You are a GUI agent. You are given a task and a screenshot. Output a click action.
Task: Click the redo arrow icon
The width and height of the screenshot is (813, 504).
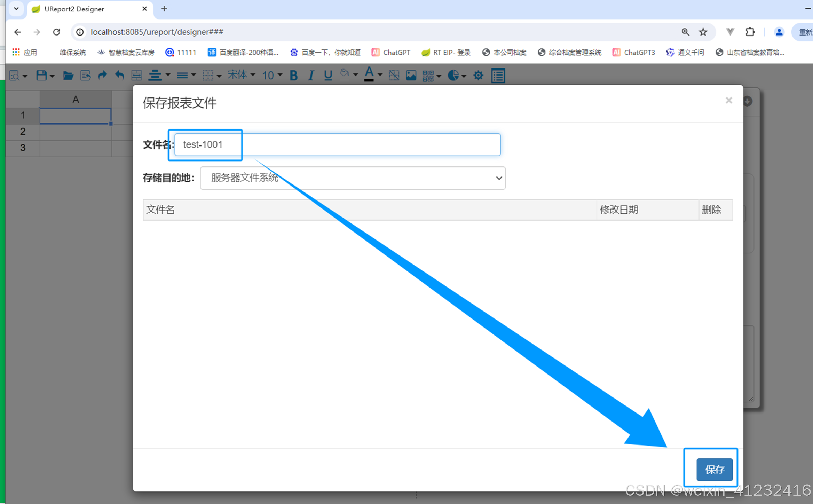(102, 75)
